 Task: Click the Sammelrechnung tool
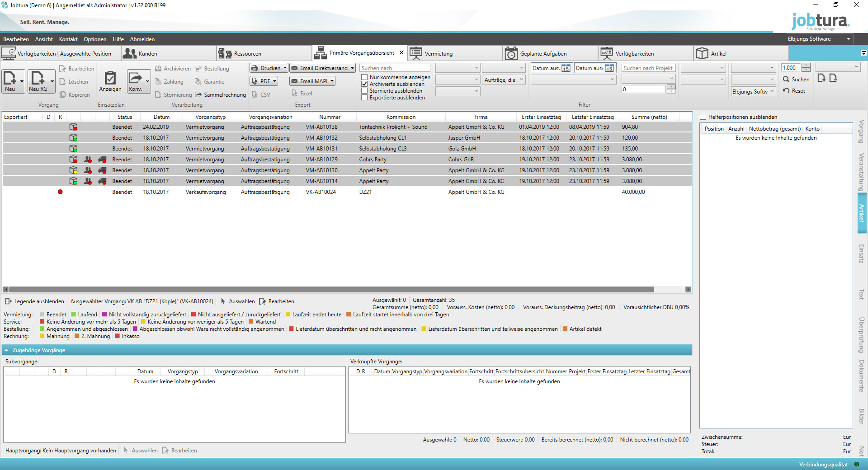(x=221, y=95)
